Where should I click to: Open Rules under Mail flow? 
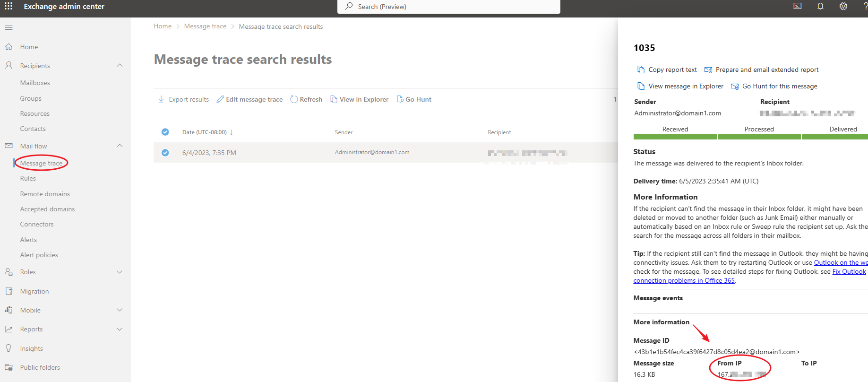28,178
